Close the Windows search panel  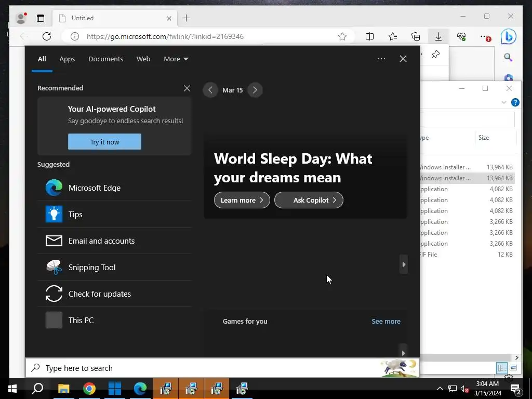(403, 59)
